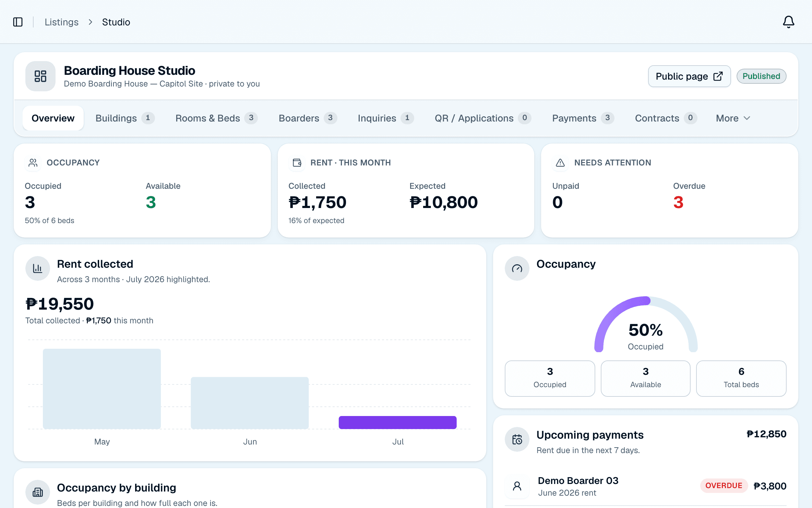Click the ₱19,550 total collected value

click(60, 304)
